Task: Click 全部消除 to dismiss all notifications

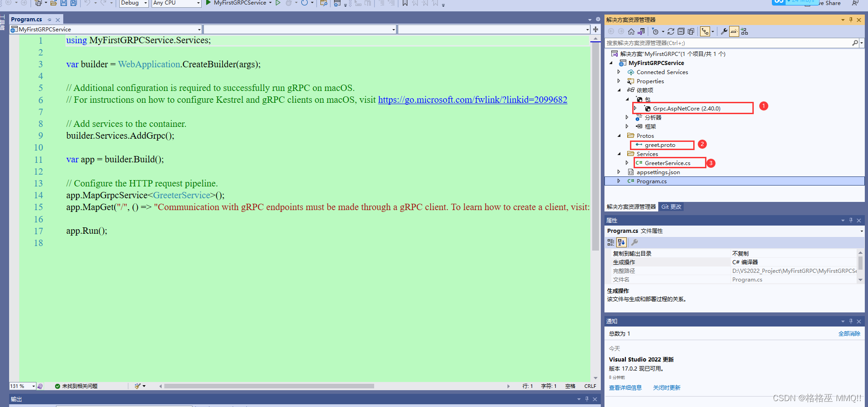Action: pos(849,334)
